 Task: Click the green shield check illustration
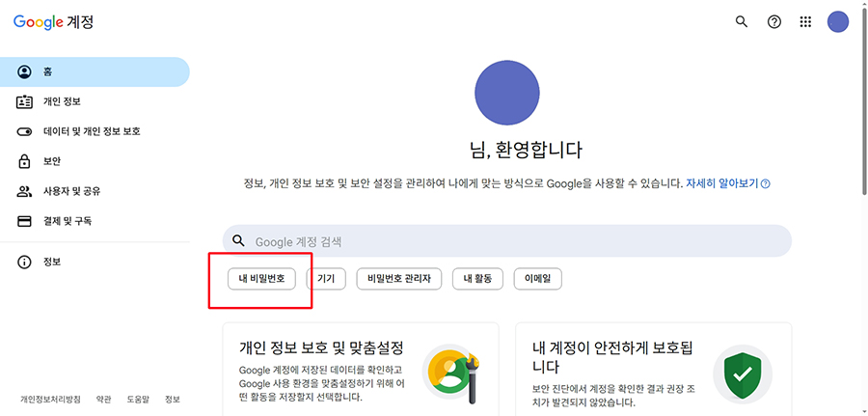(x=743, y=375)
